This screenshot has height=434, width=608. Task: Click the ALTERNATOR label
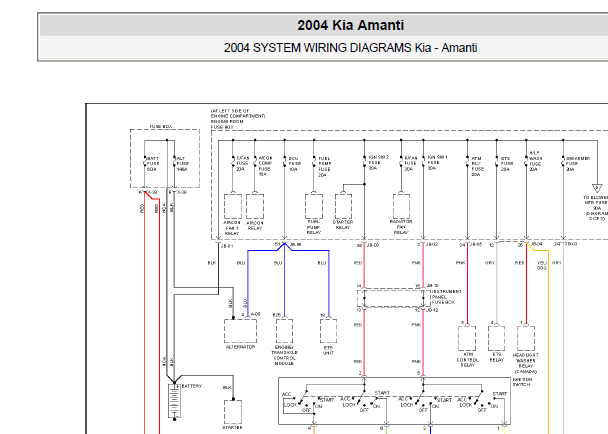click(240, 347)
